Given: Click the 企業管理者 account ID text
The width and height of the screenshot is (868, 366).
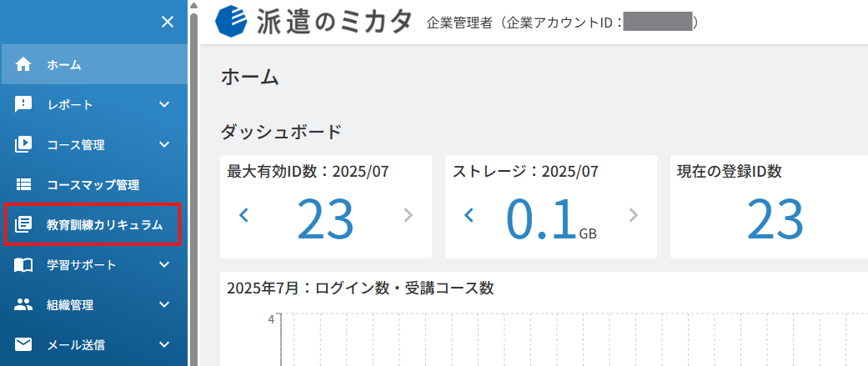Looking at the screenshot, I should [562, 23].
